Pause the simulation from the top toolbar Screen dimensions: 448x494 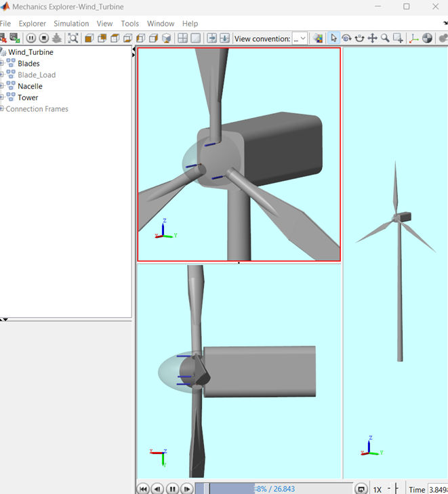tap(31, 39)
